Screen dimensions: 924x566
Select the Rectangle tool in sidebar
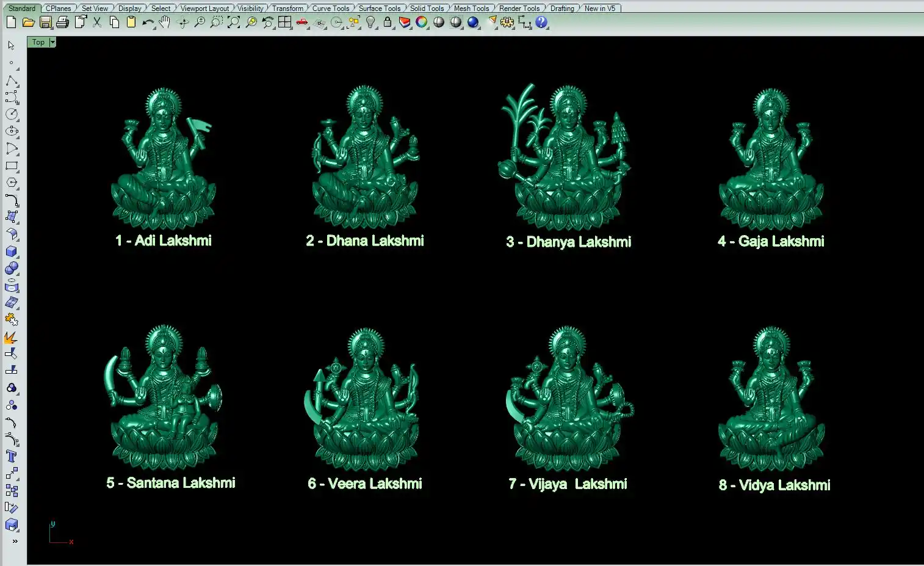(12, 166)
